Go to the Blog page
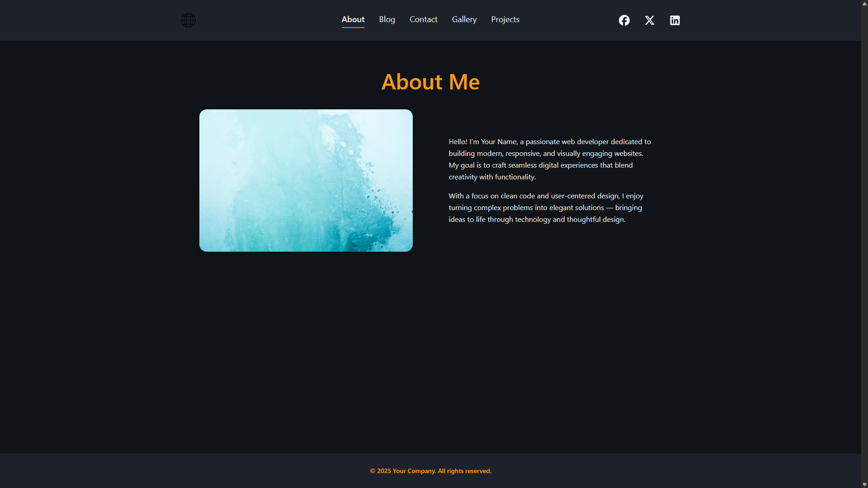868x488 pixels. 387,19
